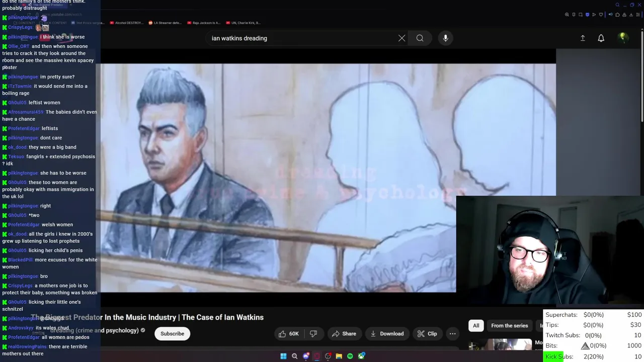Image resolution: width=644 pixels, height=362 pixels.
Task: Open Discord from the taskbar
Action: [x=306, y=356]
